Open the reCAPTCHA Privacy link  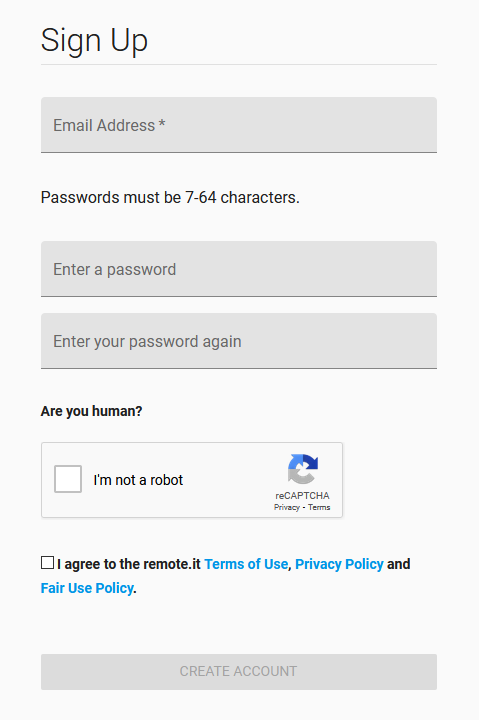pos(287,507)
